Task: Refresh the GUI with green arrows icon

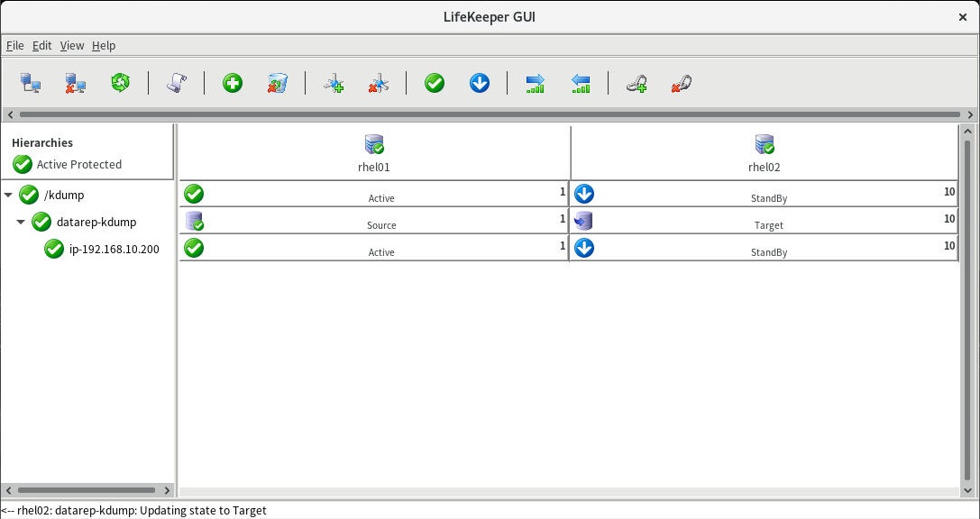Action: coord(120,84)
